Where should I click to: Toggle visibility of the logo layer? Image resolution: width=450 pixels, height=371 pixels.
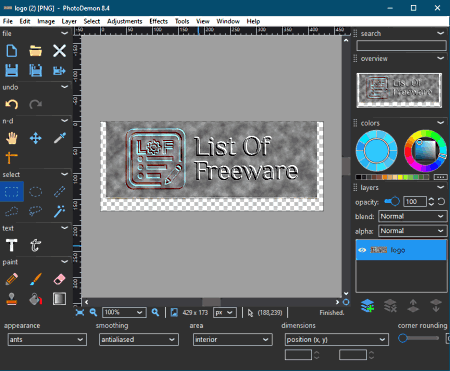click(x=362, y=250)
